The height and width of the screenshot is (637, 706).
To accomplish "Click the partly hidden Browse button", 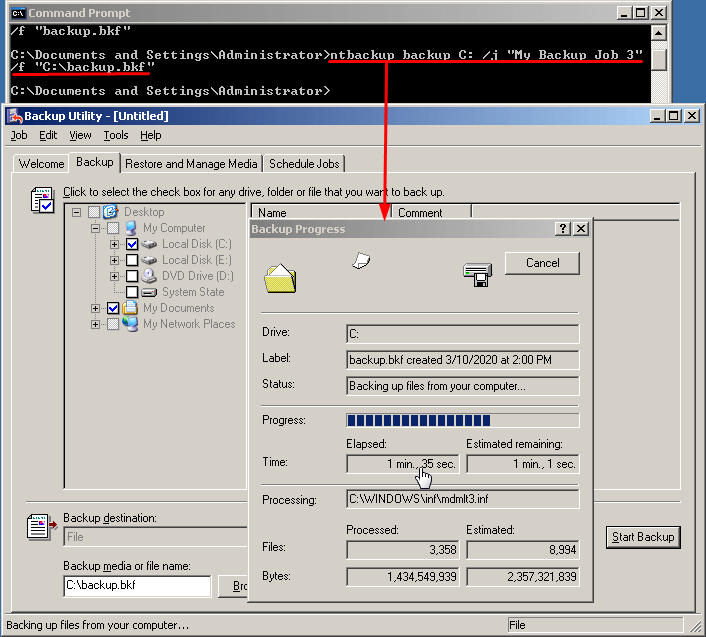I will (233, 586).
